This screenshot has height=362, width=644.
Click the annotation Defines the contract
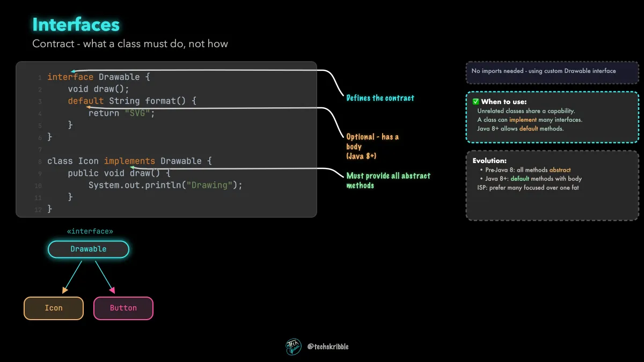380,98
